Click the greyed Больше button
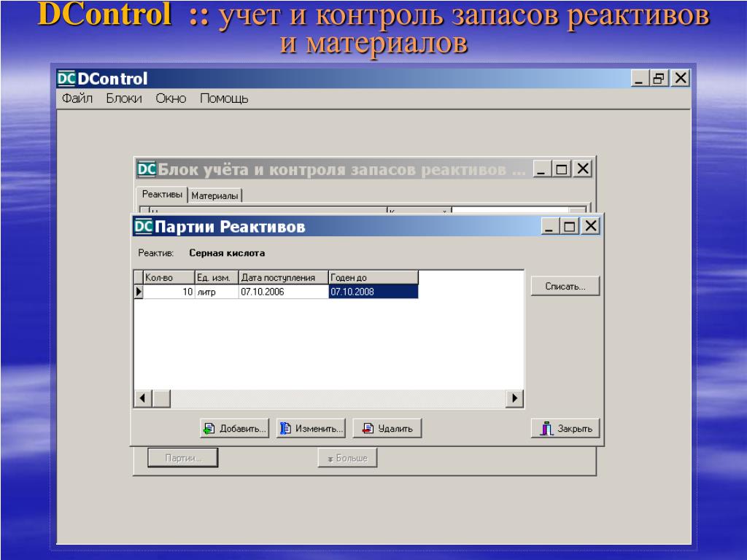 pyautogui.click(x=347, y=458)
